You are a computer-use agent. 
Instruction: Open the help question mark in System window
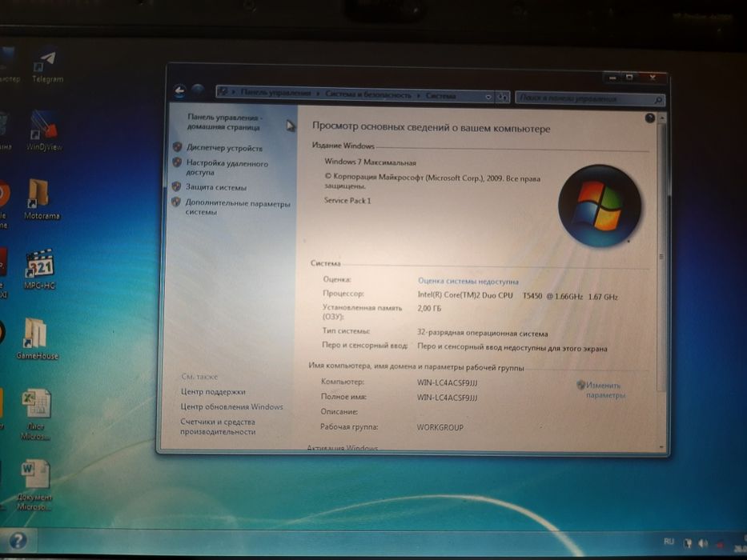point(650,118)
